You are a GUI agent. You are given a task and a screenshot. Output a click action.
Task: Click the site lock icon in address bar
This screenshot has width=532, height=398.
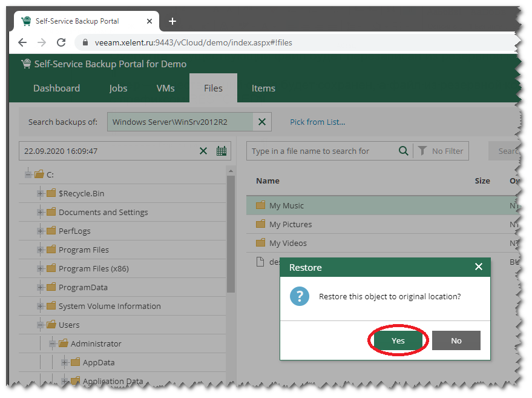coord(85,42)
